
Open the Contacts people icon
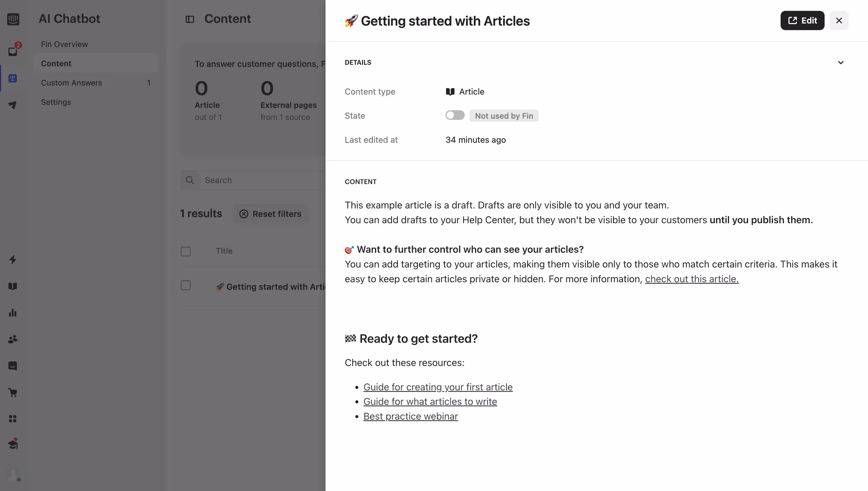13,339
